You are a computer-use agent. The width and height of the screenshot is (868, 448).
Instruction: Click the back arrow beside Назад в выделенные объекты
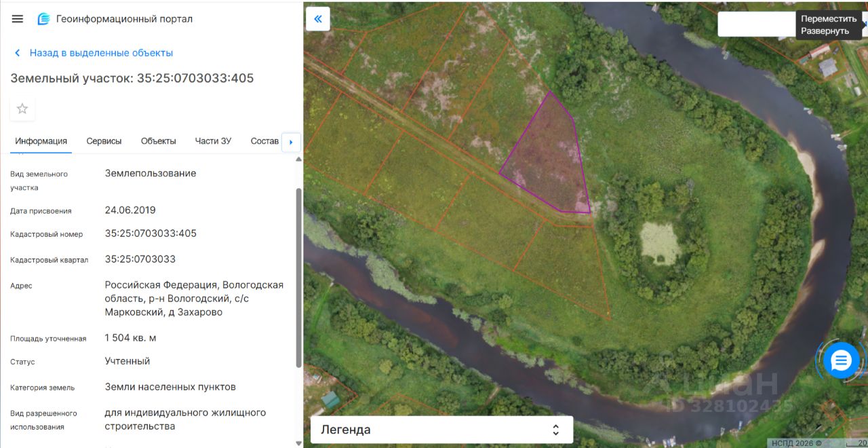(x=18, y=53)
